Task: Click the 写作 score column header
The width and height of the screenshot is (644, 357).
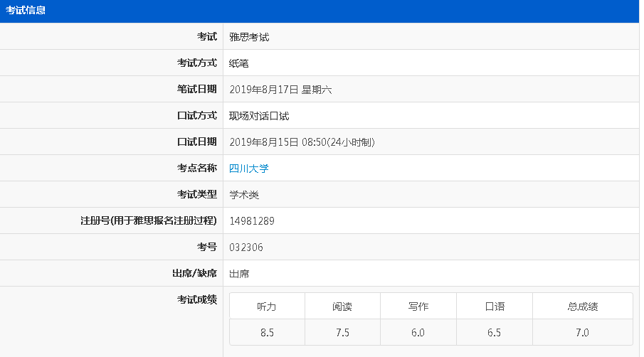Action: [418, 306]
